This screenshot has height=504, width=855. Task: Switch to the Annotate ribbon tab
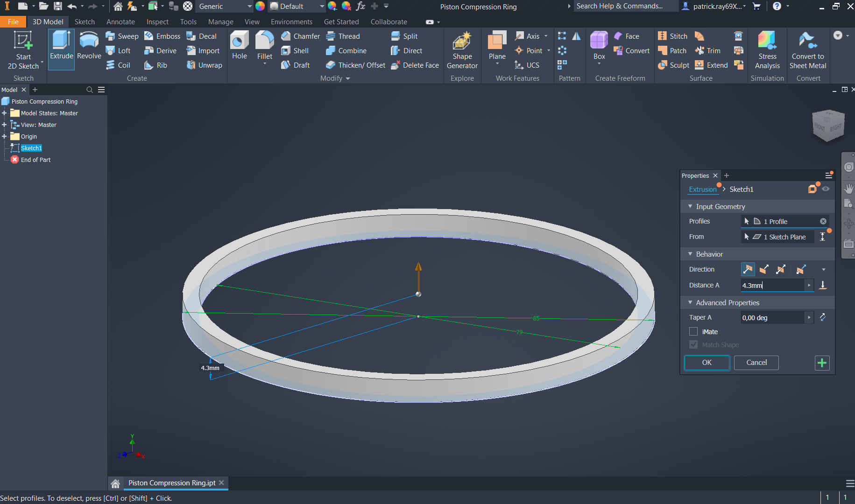[120, 21]
